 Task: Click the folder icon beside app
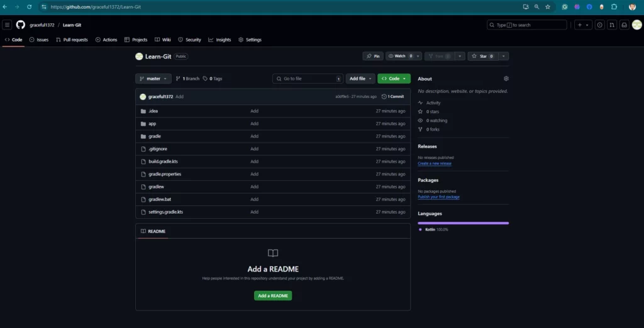[x=143, y=124]
